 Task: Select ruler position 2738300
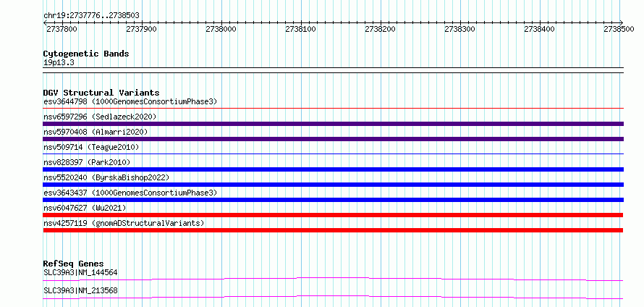click(x=460, y=29)
